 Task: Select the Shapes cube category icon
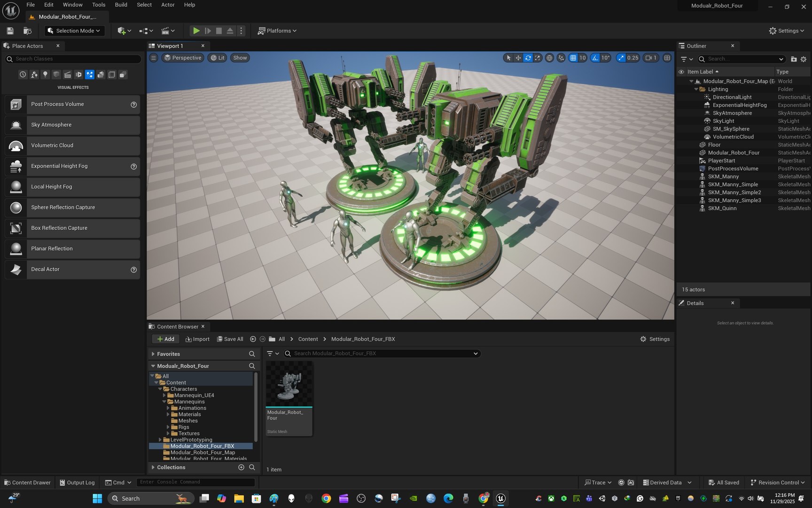click(56, 74)
